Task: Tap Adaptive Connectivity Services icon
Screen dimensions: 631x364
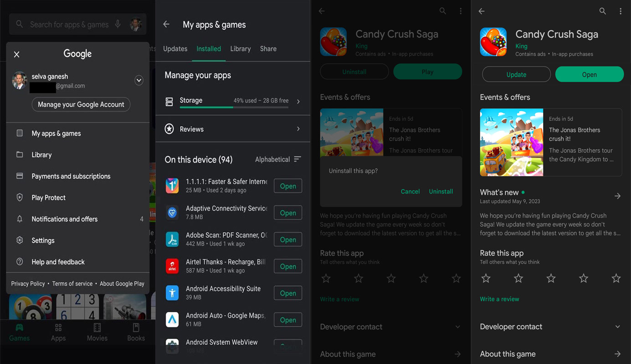Action: pos(172,212)
